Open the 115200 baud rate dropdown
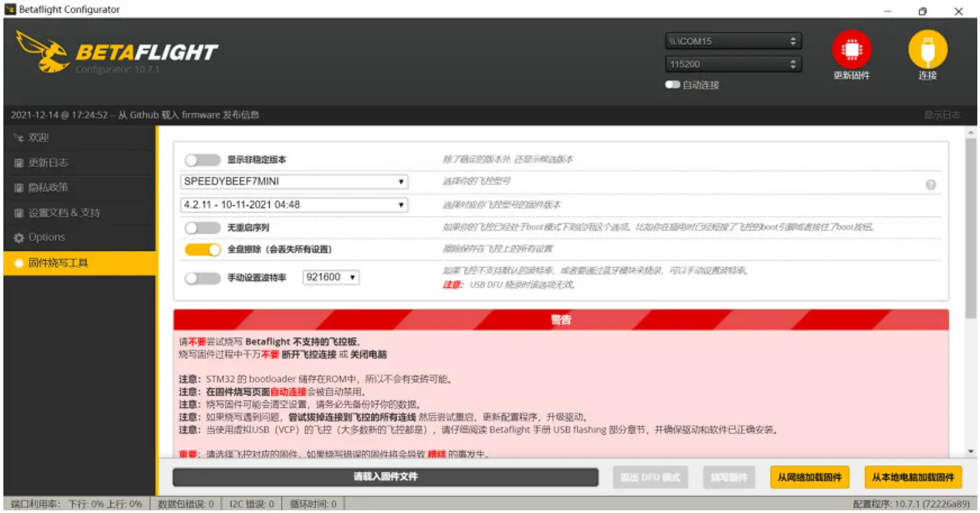The image size is (980, 513). (x=733, y=65)
